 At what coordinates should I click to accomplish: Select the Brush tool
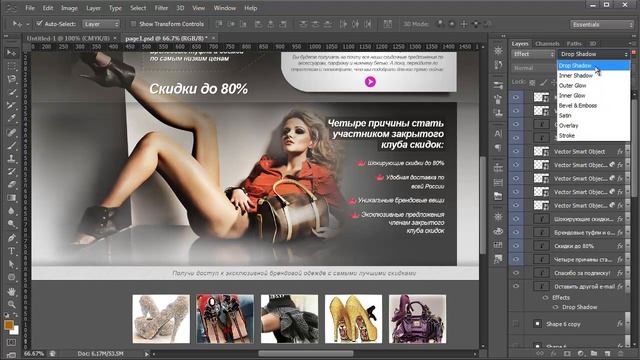click(x=11, y=145)
